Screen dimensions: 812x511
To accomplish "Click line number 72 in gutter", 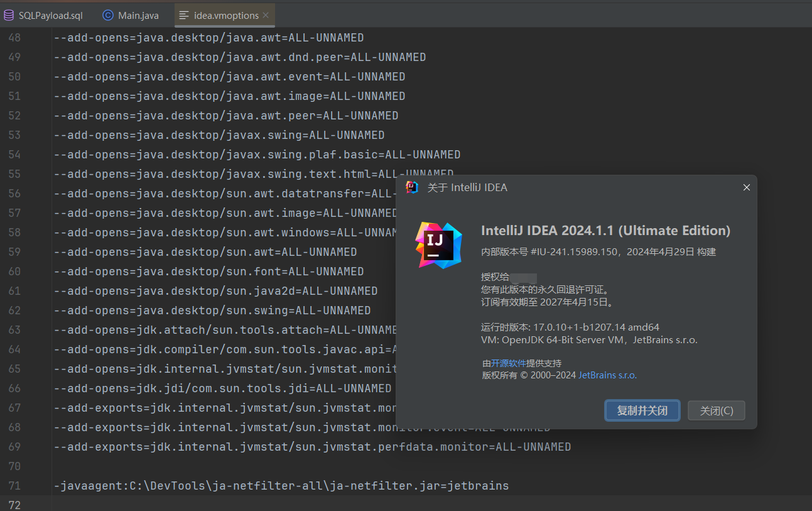I will click(x=14, y=505).
